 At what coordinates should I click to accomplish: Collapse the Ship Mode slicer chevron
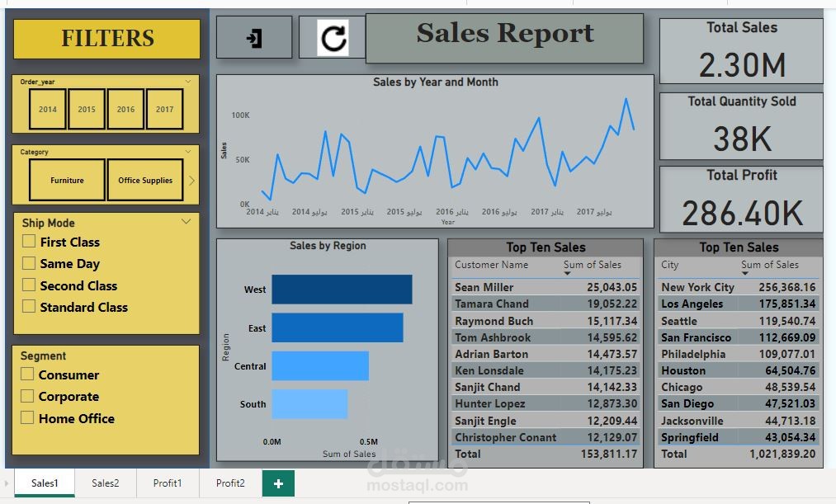[x=186, y=222]
